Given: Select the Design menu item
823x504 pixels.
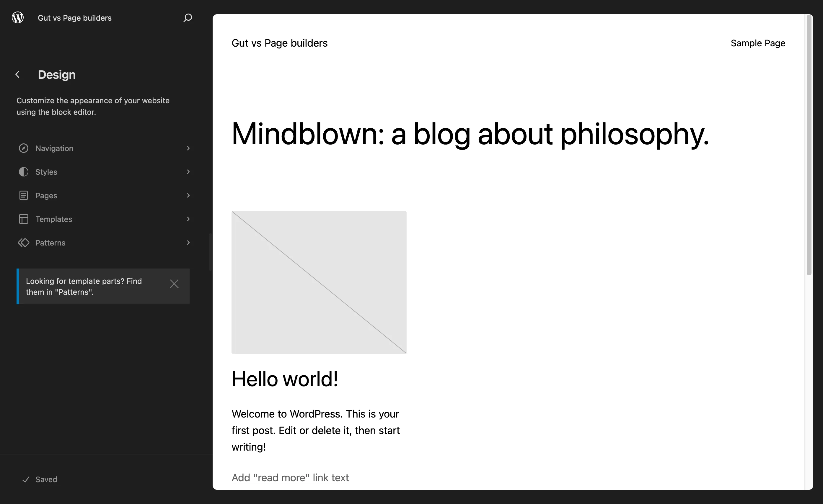Looking at the screenshot, I should (56, 74).
